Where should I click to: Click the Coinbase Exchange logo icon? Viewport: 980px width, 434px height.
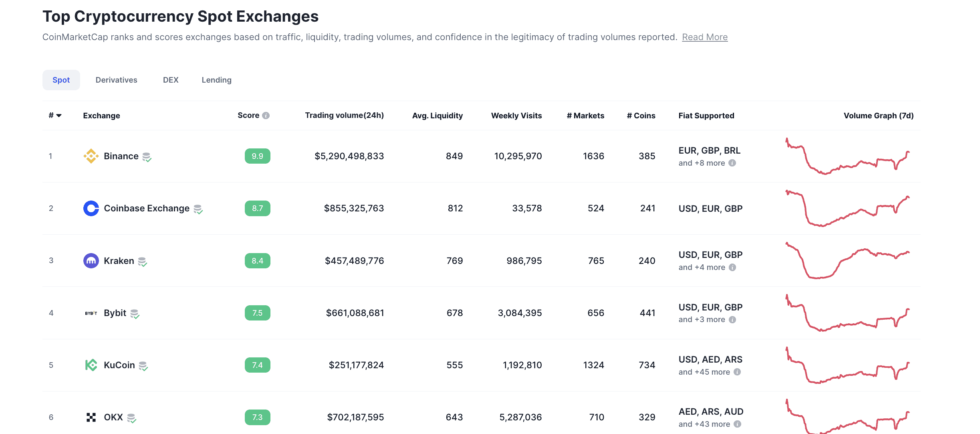(91, 208)
